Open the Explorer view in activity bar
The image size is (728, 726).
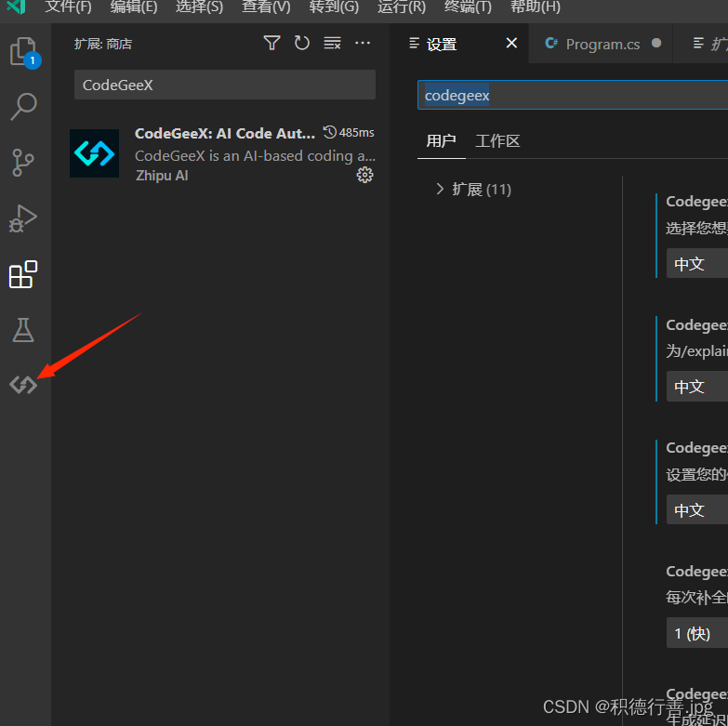pyautogui.click(x=23, y=51)
